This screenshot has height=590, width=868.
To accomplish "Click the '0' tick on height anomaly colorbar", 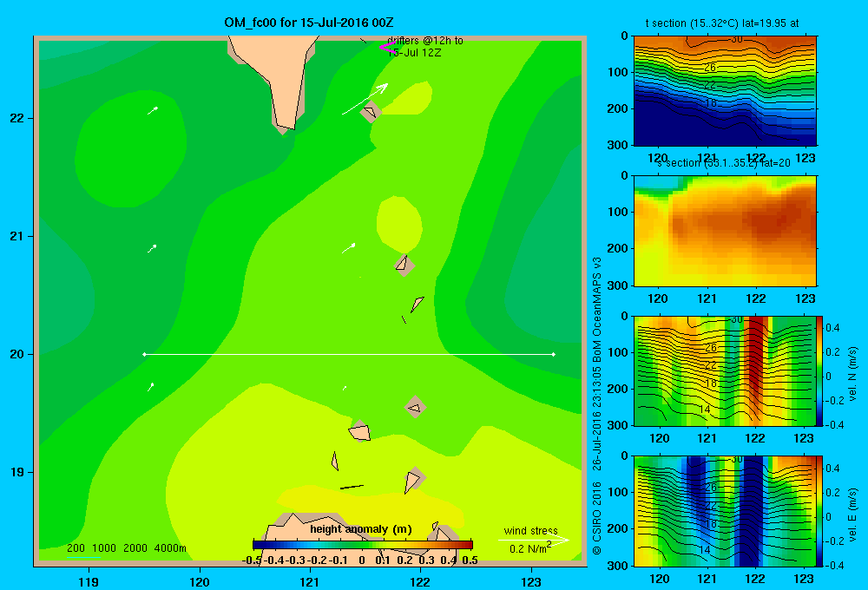I will pyautogui.click(x=362, y=560).
